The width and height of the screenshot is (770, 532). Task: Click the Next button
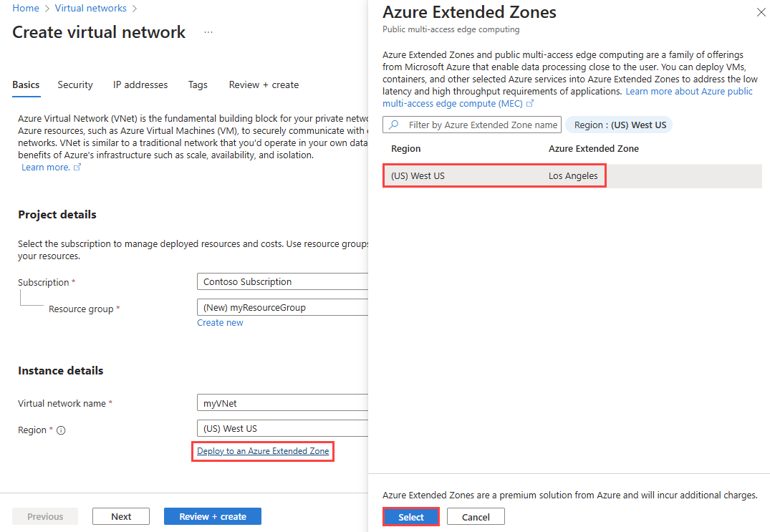pyautogui.click(x=120, y=516)
